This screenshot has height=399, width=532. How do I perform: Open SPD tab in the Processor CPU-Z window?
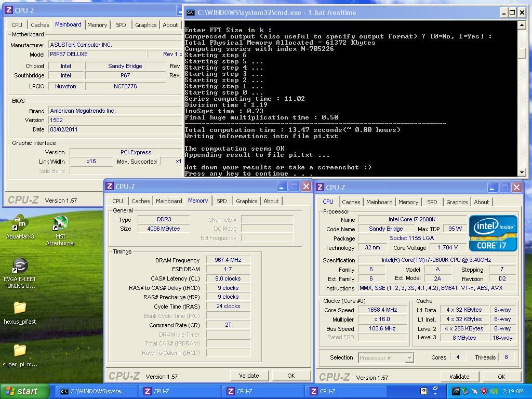(x=432, y=202)
